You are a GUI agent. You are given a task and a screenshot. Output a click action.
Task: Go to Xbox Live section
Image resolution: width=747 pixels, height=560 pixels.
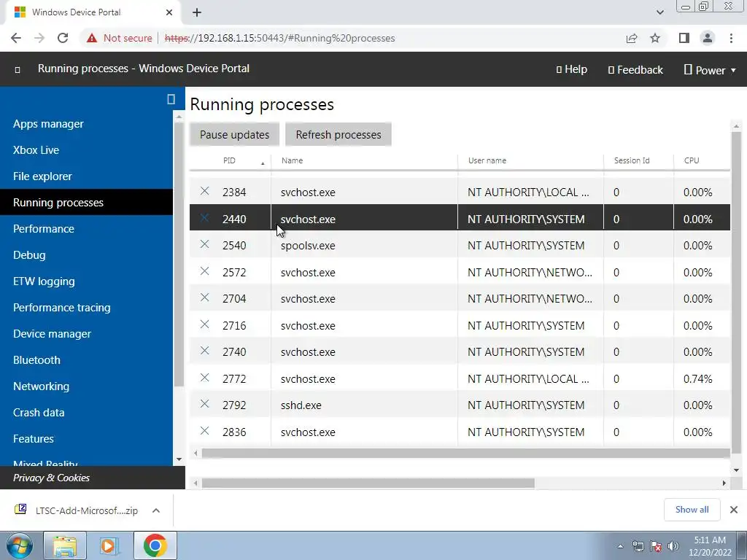pos(36,150)
